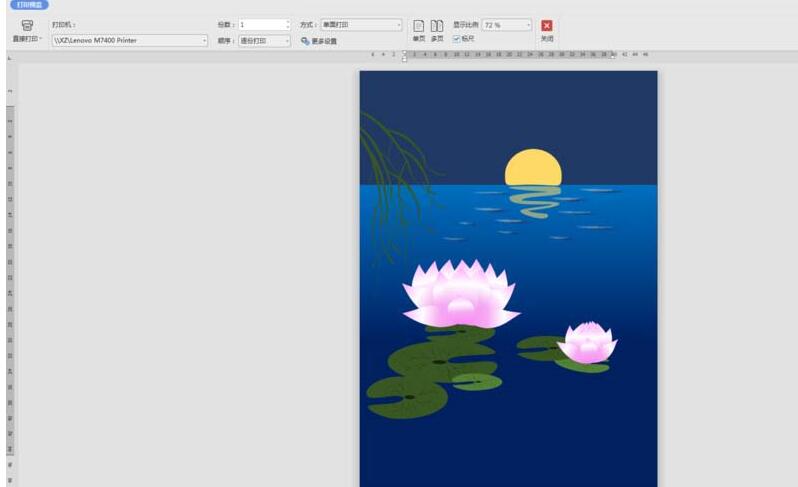Click the horizontal ruler above the page
Image resolution: width=798 pixels, height=487 pixels.
click(508, 54)
